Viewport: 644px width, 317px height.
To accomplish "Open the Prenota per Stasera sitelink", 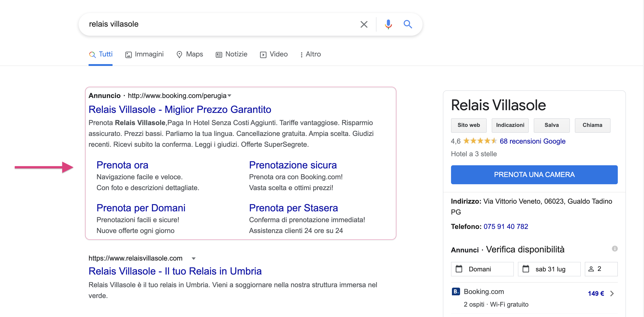I will pos(293,208).
